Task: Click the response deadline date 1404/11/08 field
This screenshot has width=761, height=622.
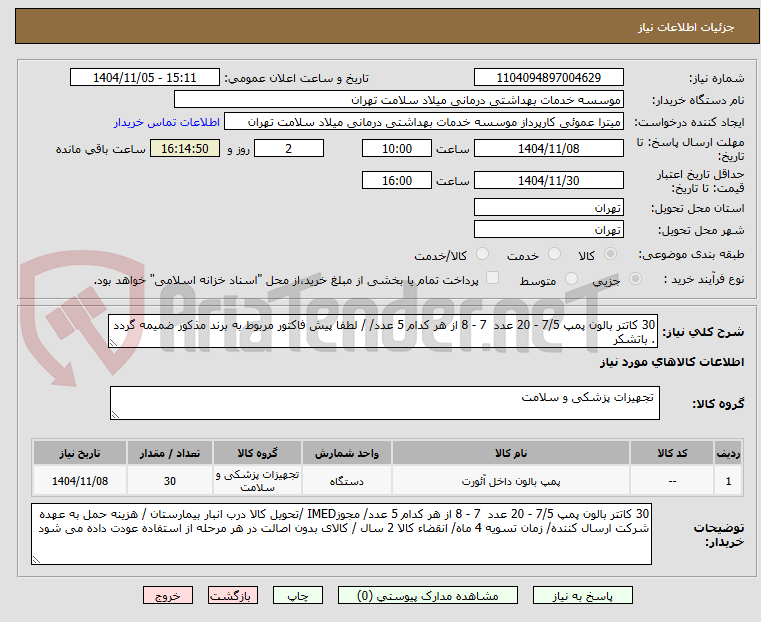Action: pyautogui.click(x=548, y=148)
